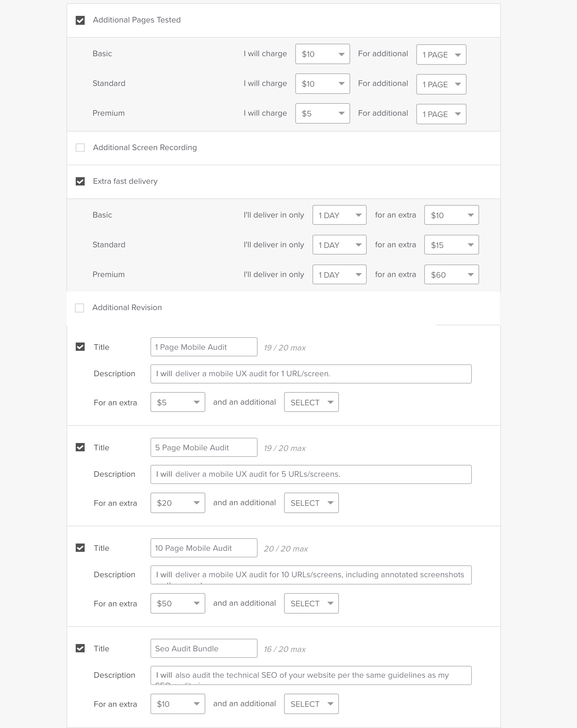Screen dimensions: 577x728
Task: Open the Premium $60 extra price dropdown
Action: click(451, 274)
